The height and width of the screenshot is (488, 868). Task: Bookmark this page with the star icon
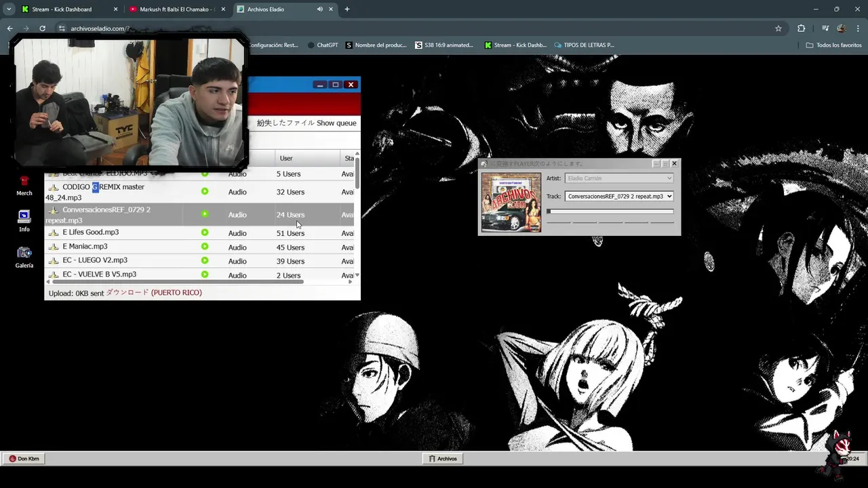click(778, 28)
